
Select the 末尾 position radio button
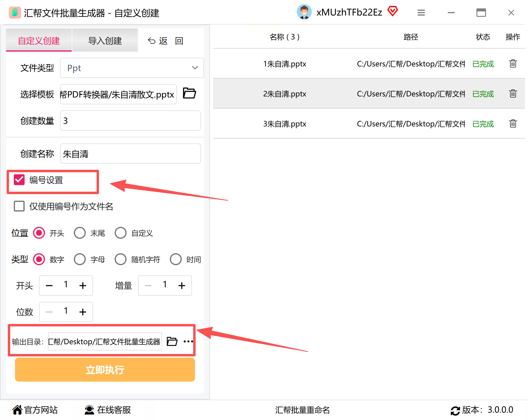[x=80, y=233]
